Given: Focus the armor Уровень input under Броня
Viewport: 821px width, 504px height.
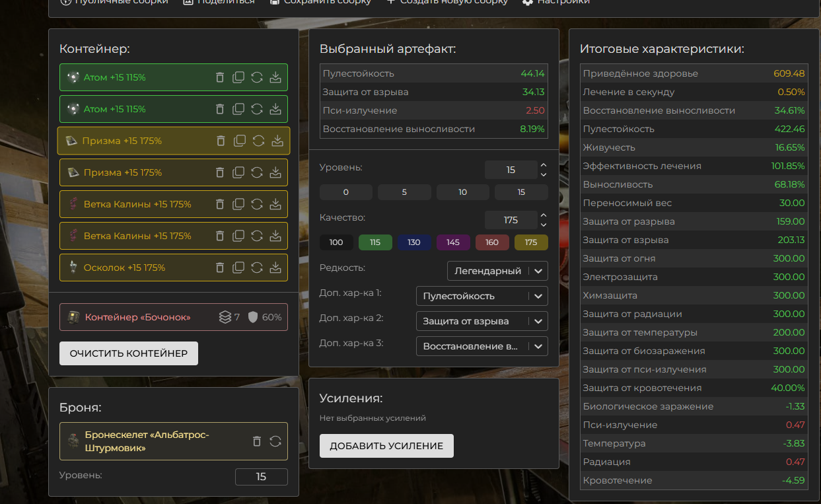Looking at the screenshot, I should point(262,476).
